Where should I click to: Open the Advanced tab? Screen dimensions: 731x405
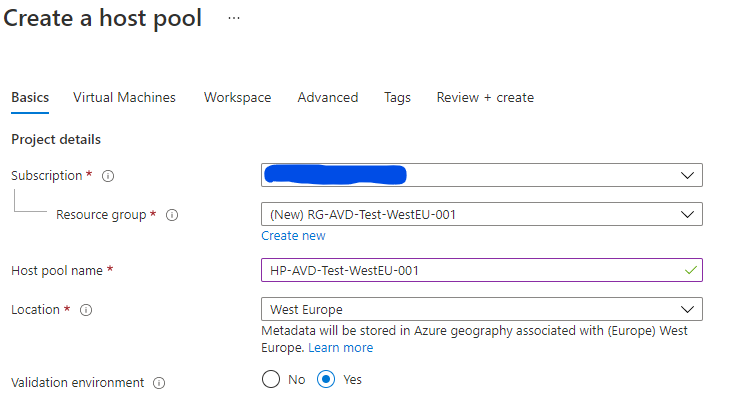328,97
